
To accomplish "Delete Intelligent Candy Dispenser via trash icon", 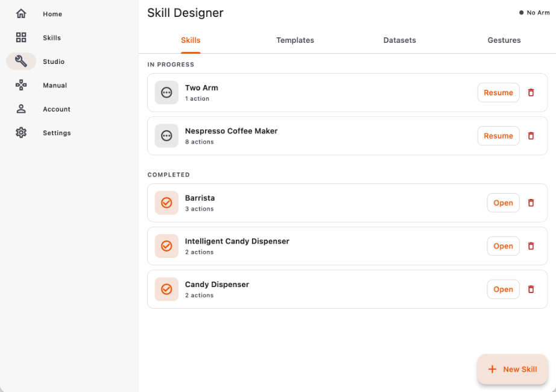I will click(x=531, y=246).
